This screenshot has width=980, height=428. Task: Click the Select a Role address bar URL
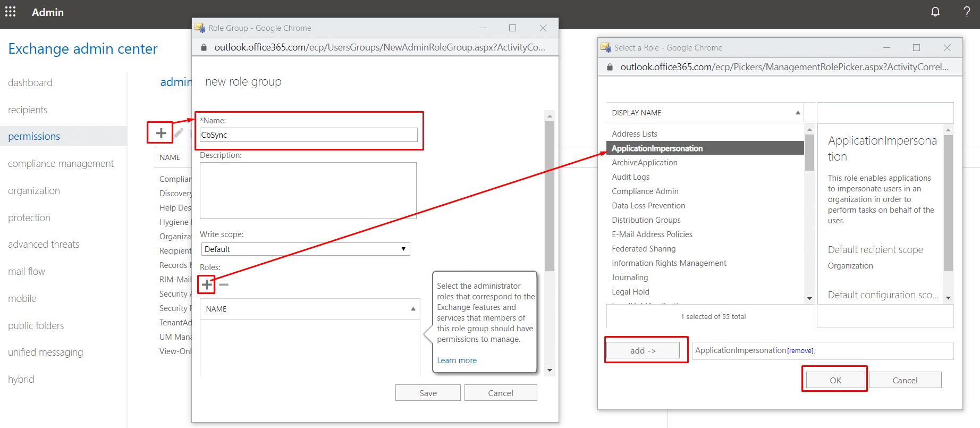[x=784, y=67]
